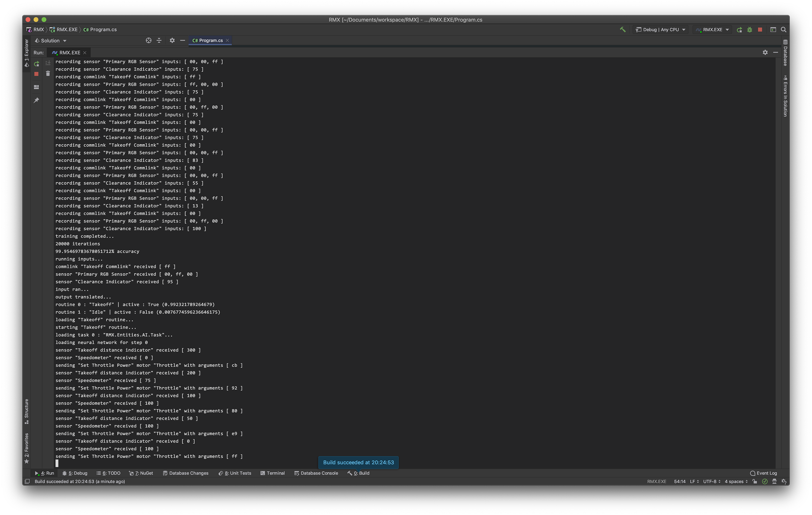
Task: Clear console output with the trash icon
Action: (48, 73)
